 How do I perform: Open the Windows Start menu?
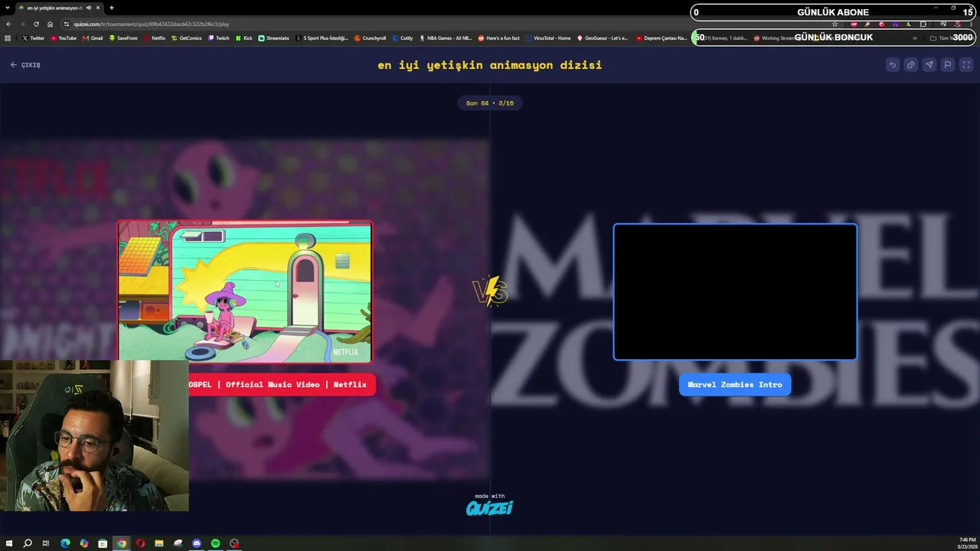(8, 543)
